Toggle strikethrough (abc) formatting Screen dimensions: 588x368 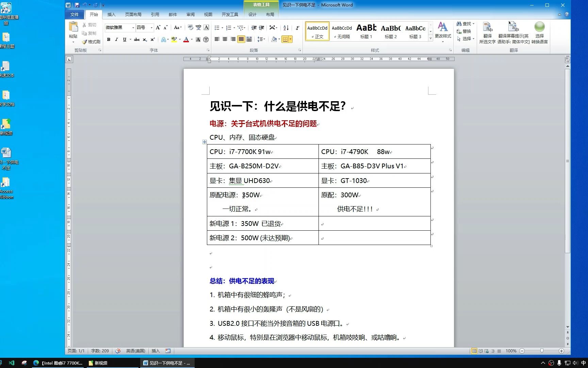point(137,40)
